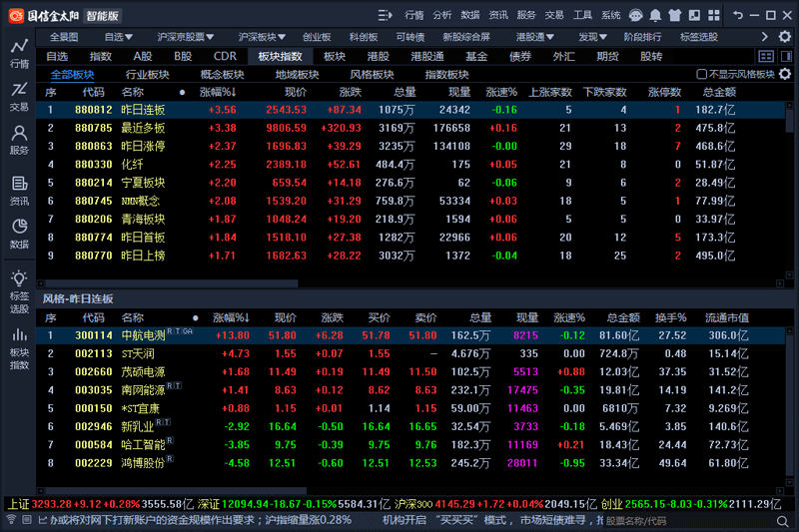Click the 新股综合屏 toolbar button
Image resolution: width=799 pixels, height=532 pixels.
coord(465,37)
